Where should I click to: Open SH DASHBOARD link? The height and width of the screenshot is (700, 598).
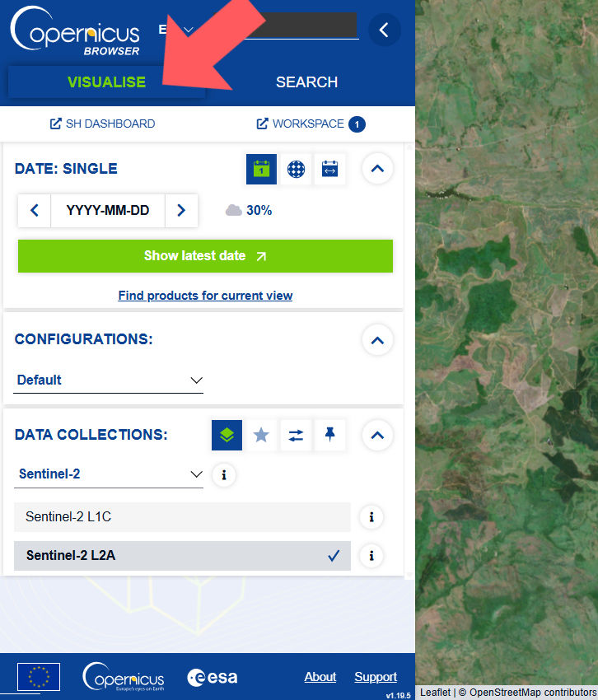[x=103, y=124]
